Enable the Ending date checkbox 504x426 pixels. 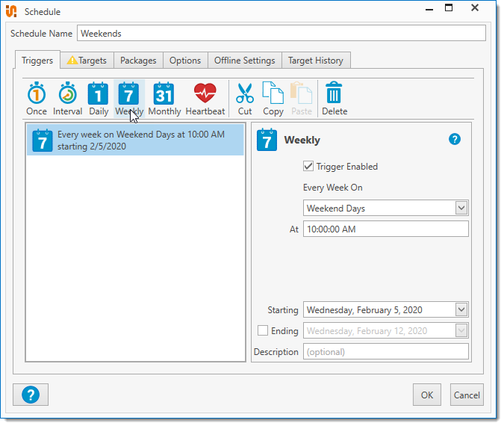(x=263, y=330)
